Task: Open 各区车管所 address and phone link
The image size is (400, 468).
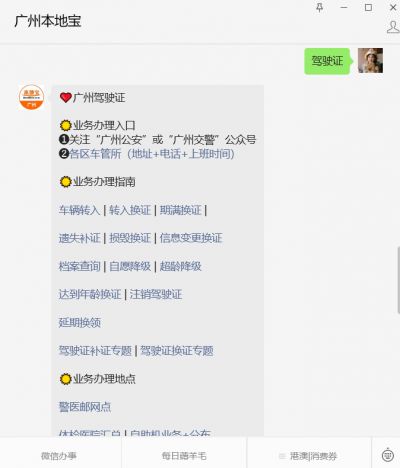Action: coord(152,154)
